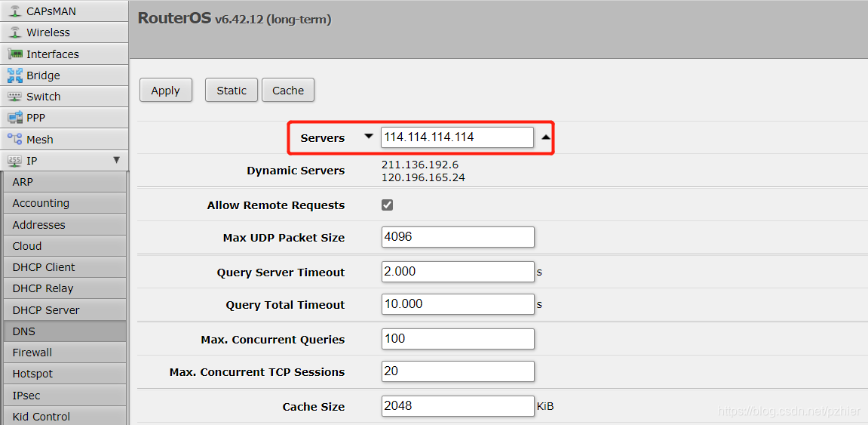The width and height of the screenshot is (868, 425).
Task: Click the Interfaces card icon
Action: (x=16, y=54)
